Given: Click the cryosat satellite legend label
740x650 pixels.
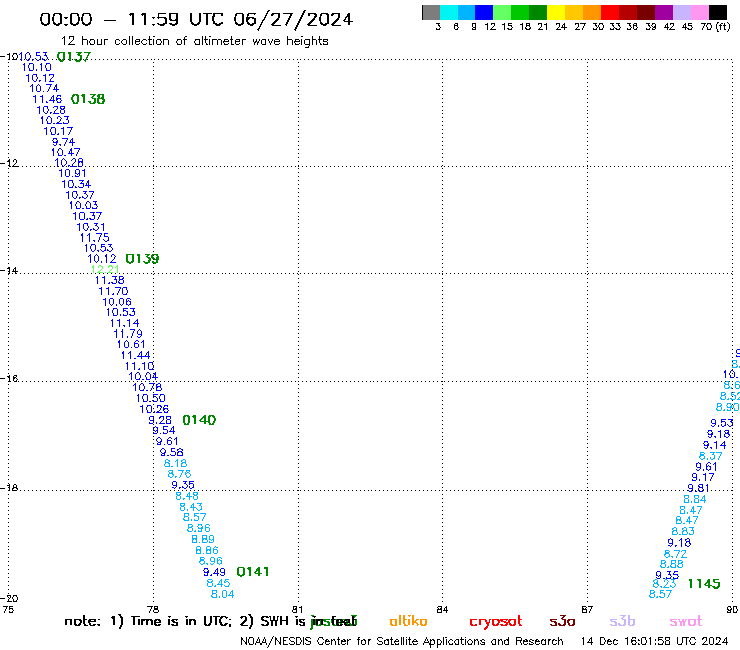Looking at the screenshot, I should click(496, 622).
